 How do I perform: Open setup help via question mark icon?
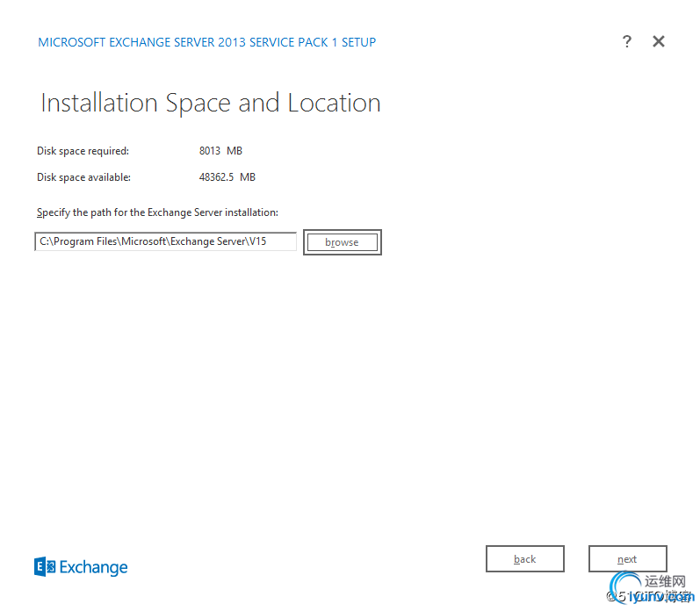click(627, 41)
